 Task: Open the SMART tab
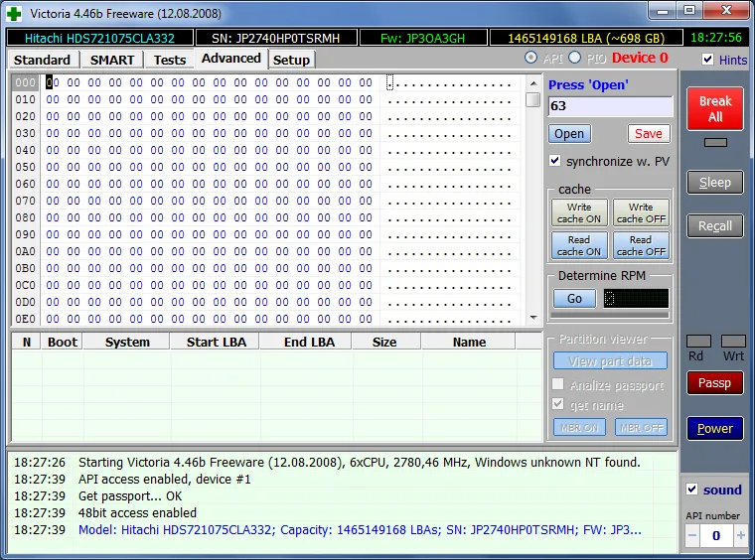point(111,60)
